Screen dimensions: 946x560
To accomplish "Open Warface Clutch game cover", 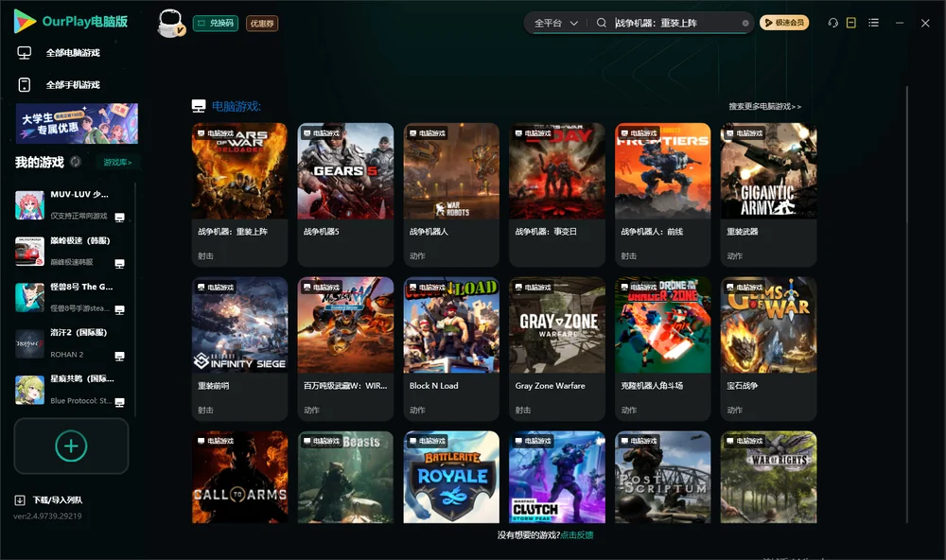I will click(557, 477).
